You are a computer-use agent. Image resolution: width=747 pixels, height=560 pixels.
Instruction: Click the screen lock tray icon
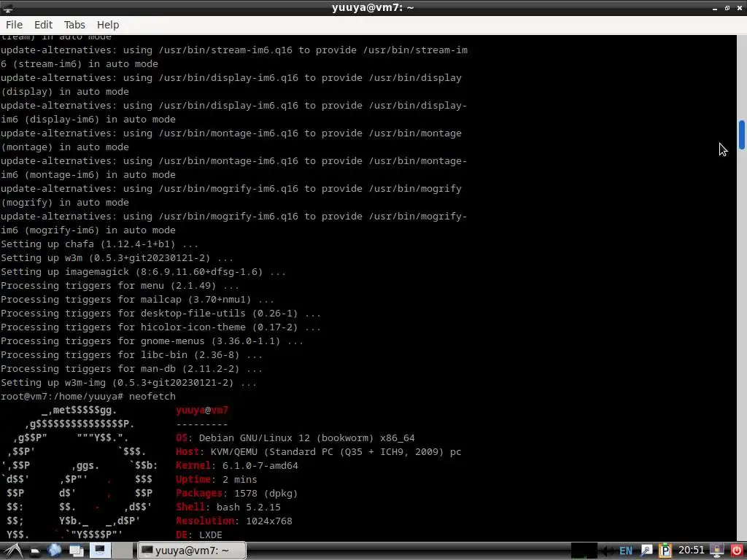(716, 551)
